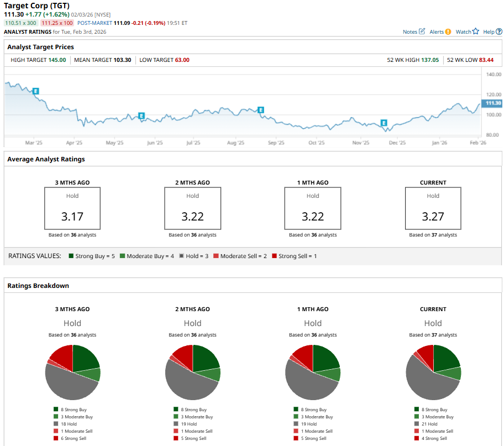
Task: Click the green 110.51 x 300 bid box
Action: pyautogui.click(x=20, y=23)
